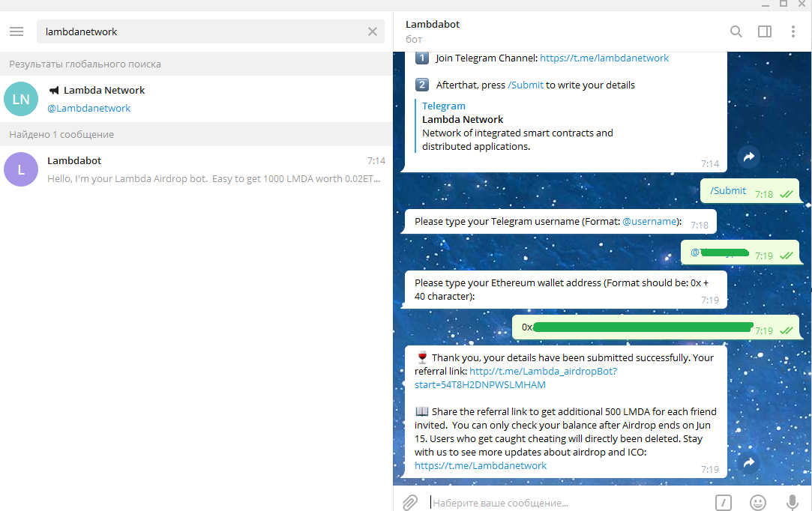Search within the Lambdabot chat
The height and width of the screenshot is (511, 812).
point(736,31)
